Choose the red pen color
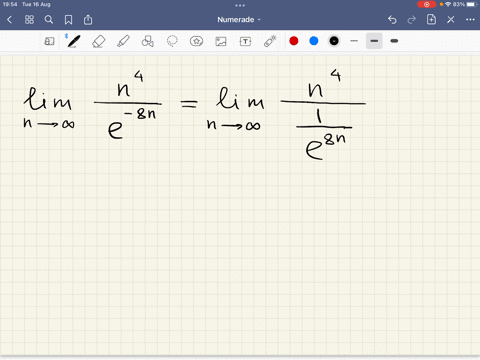 point(294,41)
